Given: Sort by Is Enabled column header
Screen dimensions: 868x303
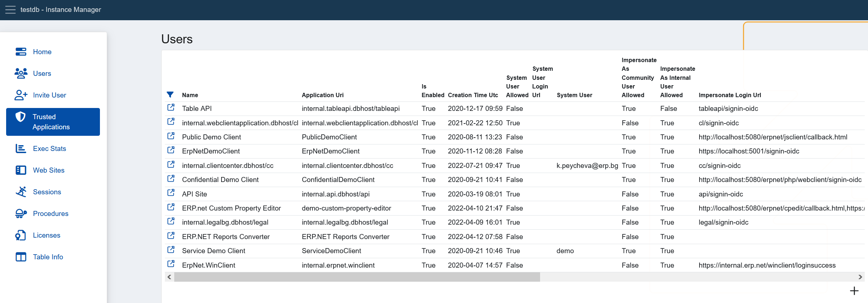Looking at the screenshot, I should click(x=433, y=91).
